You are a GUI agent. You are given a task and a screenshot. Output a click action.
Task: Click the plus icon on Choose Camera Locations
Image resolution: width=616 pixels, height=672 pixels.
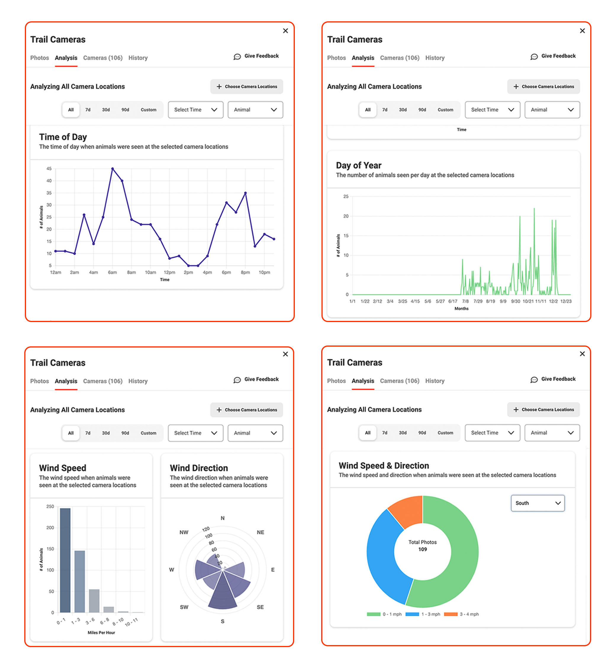(x=219, y=86)
